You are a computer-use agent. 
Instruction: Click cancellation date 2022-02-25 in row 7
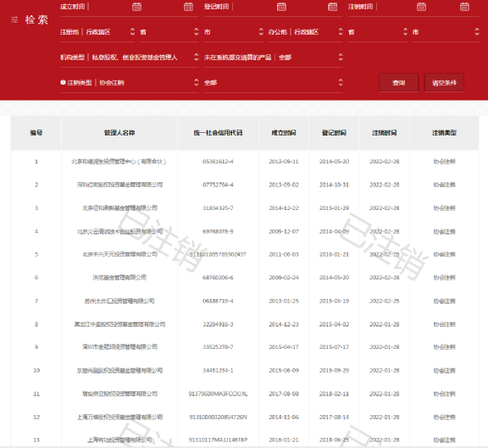click(385, 301)
